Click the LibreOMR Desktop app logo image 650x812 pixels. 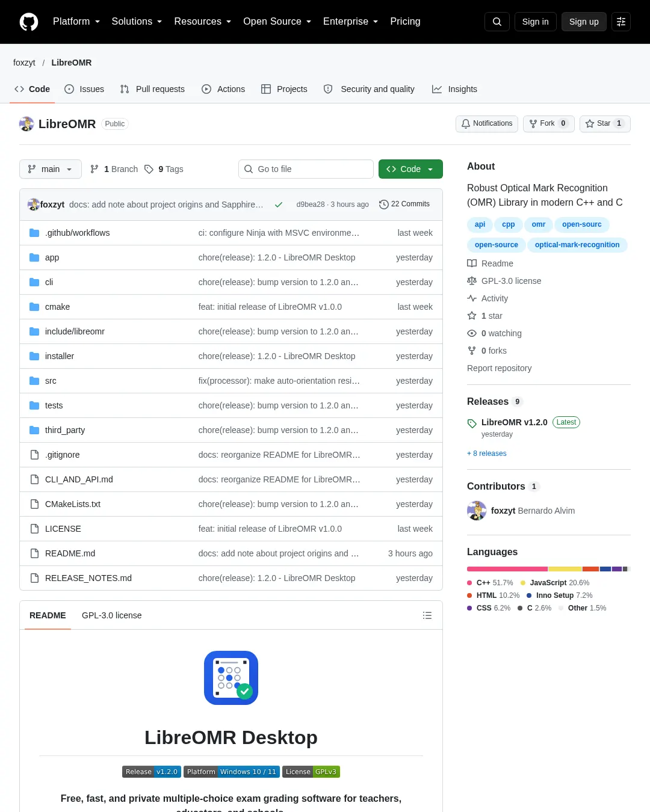pyautogui.click(x=231, y=678)
